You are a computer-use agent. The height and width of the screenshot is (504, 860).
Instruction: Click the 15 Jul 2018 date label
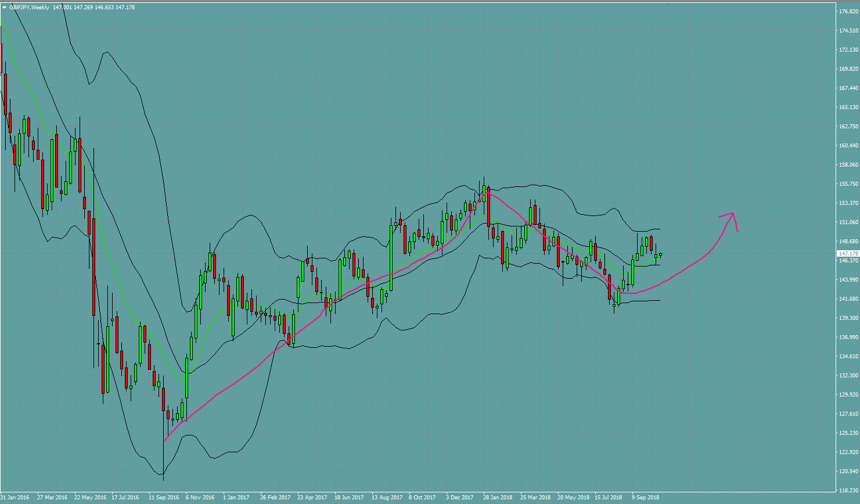[x=608, y=498]
